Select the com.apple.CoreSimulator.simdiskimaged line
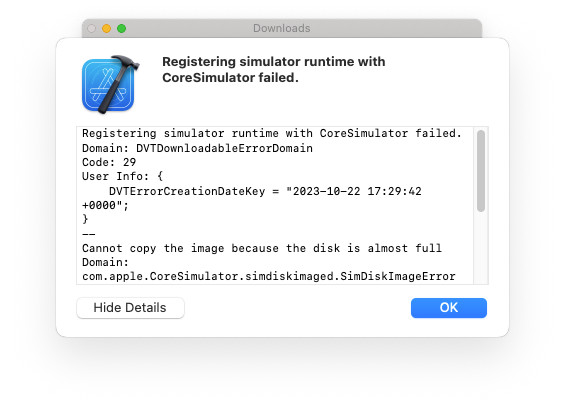The image size is (565, 411). pos(268,276)
